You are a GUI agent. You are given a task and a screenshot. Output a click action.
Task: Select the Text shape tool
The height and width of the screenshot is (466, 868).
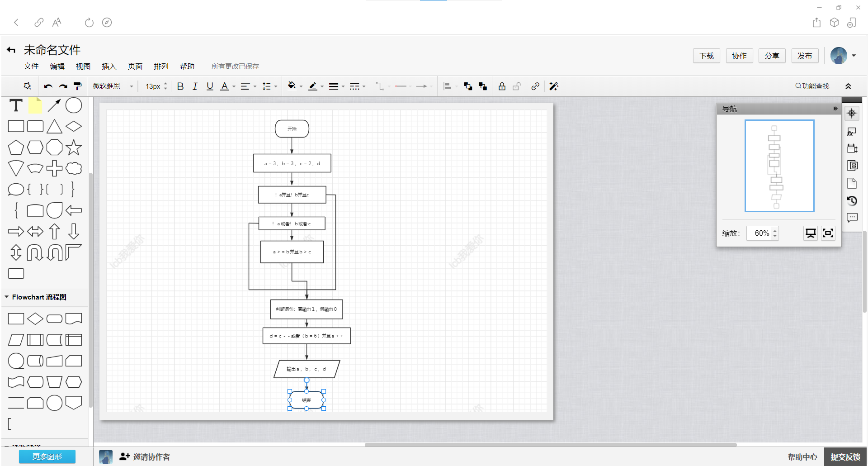(x=16, y=105)
